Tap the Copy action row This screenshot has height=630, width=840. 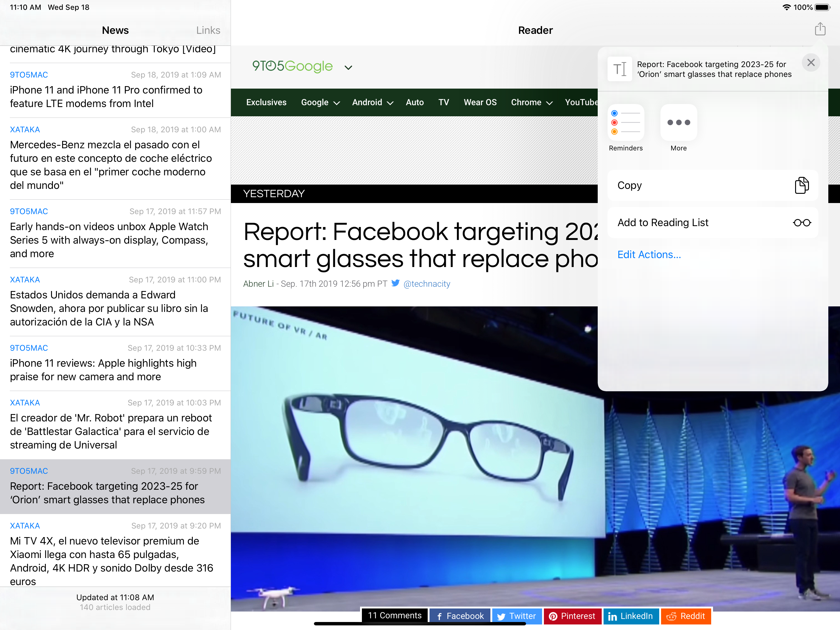coord(712,185)
